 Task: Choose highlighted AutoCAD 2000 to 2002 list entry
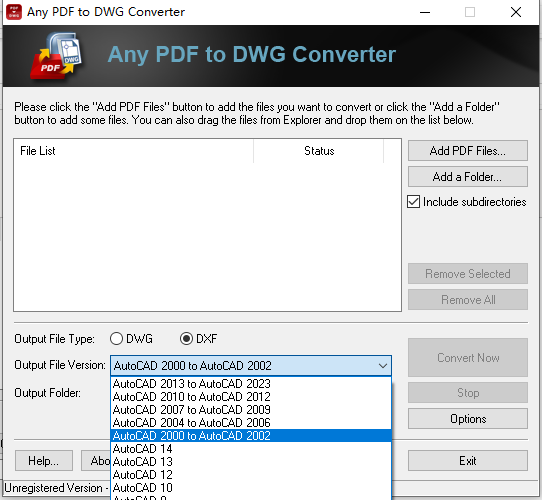[x=251, y=436]
